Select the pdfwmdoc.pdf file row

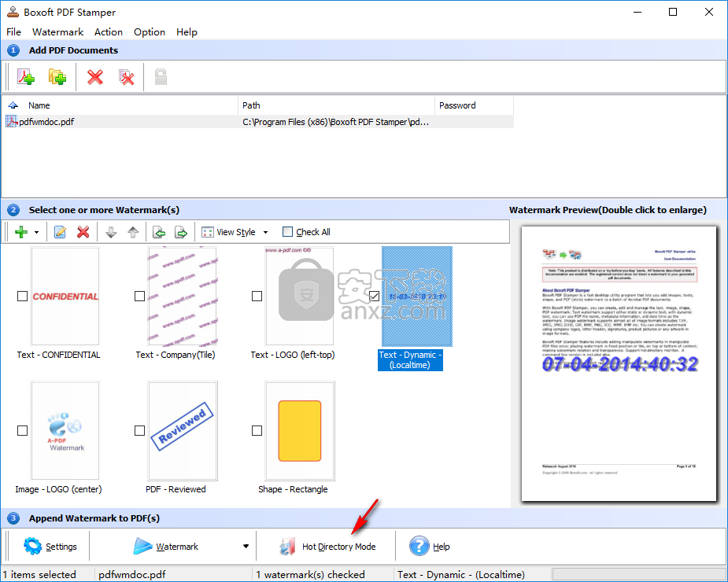point(259,122)
